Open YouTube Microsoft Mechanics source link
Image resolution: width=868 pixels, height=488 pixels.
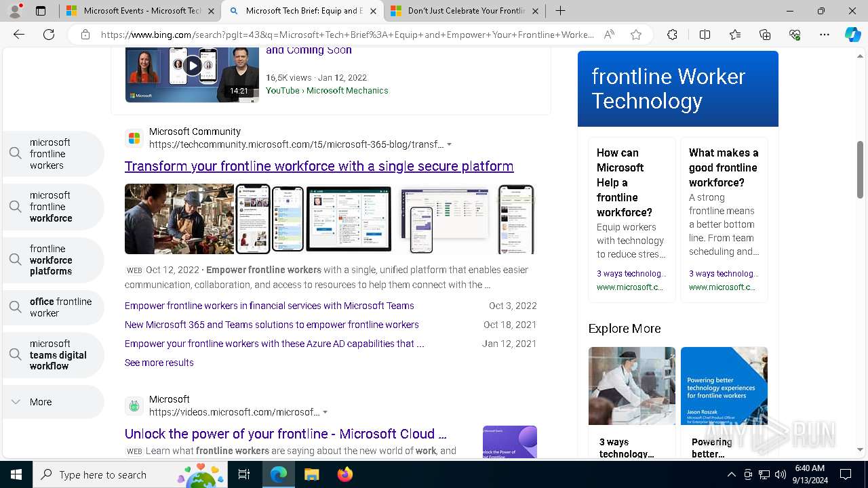327,90
